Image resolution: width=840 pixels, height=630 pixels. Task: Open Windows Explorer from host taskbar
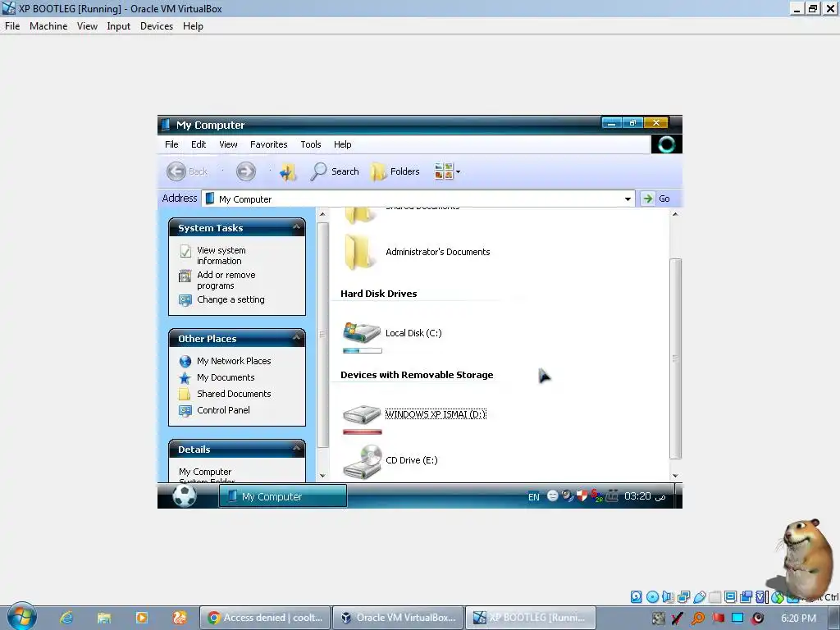[x=104, y=618]
